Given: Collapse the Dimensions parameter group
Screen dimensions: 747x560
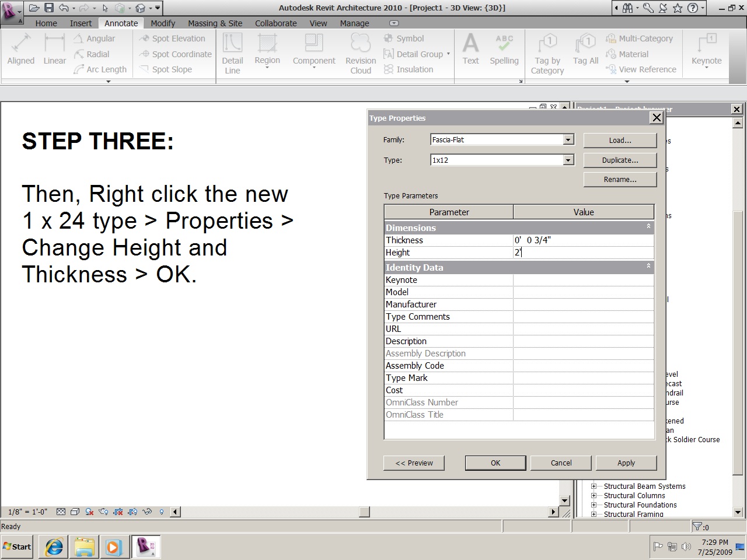Looking at the screenshot, I should coord(648,226).
